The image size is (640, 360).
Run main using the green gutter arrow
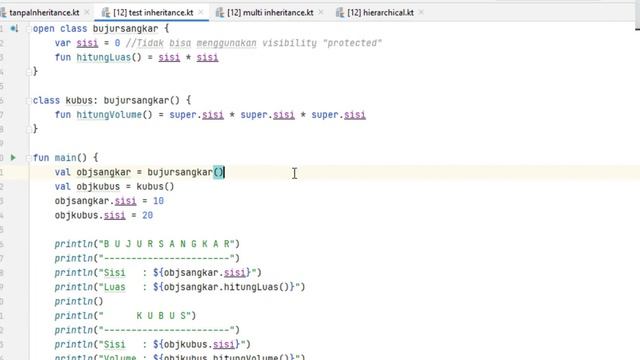pos(13,158)
